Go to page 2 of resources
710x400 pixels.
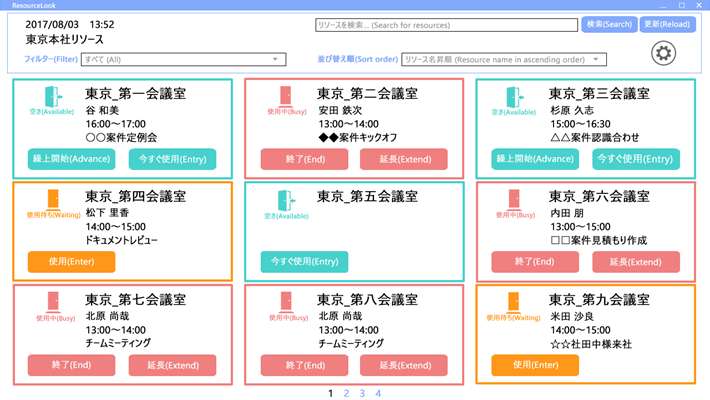click(346, 394)
